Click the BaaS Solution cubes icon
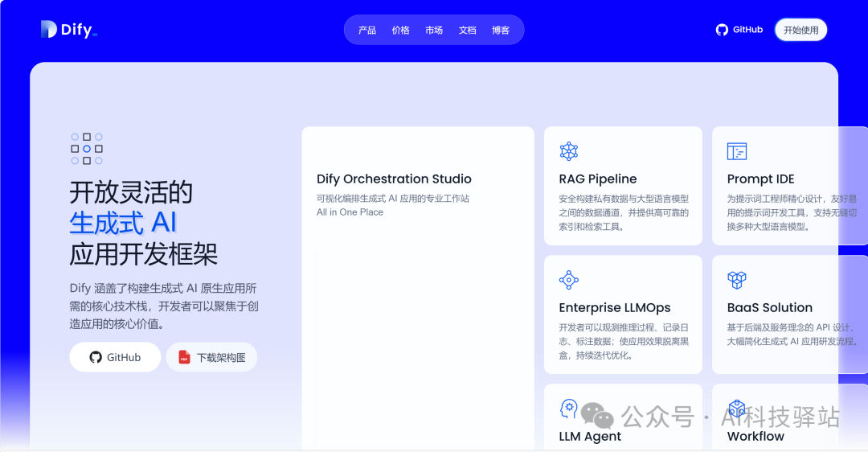The width and height of the screenshot is (868, 452). (737, 280)
